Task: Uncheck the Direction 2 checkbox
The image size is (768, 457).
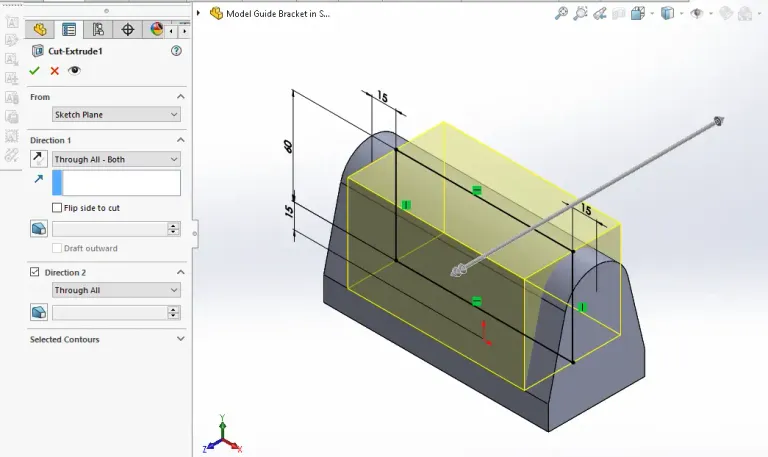Action: pyautogui.click(x=35, y=272)
